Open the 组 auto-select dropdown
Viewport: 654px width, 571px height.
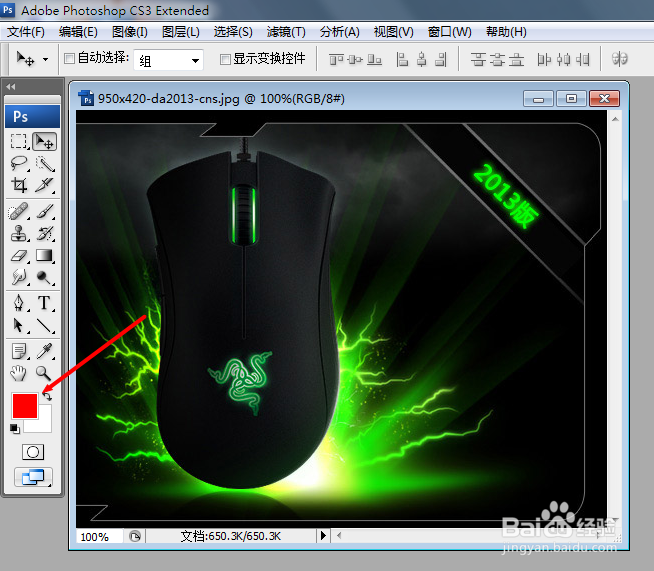(x=169, y=60)
